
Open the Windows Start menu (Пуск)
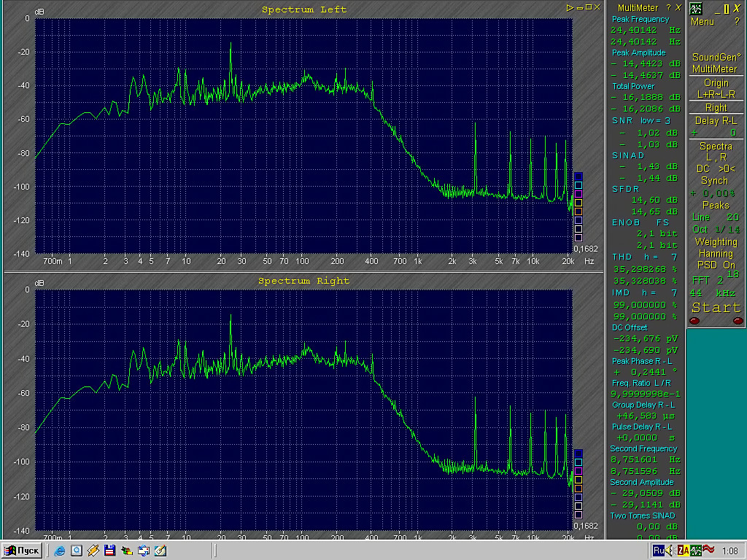(21, 550)
